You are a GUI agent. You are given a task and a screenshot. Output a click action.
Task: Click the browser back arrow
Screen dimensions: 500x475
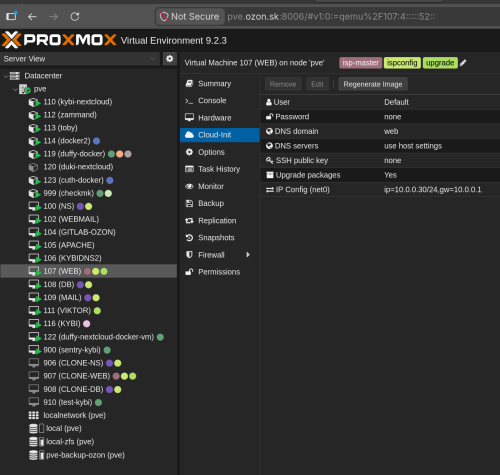pyautogui.click(x=32, y=16)
